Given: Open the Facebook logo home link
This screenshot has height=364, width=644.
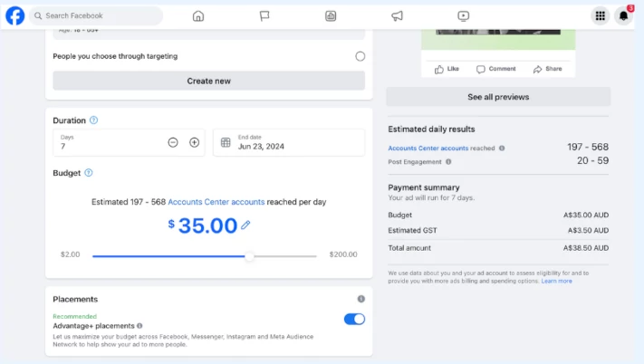Looking at the screenshot, I should tap(14, 15).
